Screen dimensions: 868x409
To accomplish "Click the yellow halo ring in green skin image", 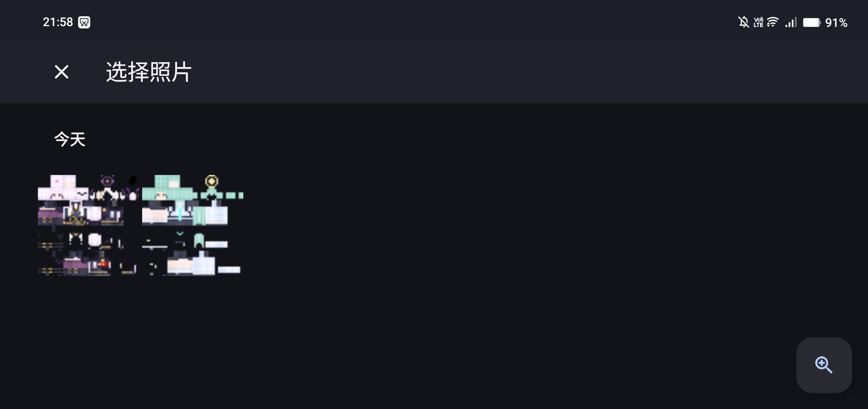I will (x=212, y=181).
